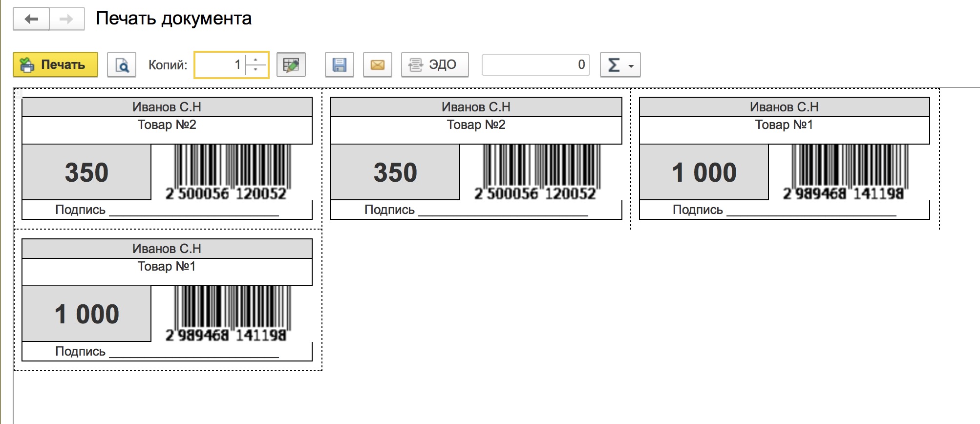Save the document with the floppy icon
The image size is (980, 424).
(340, 64)
